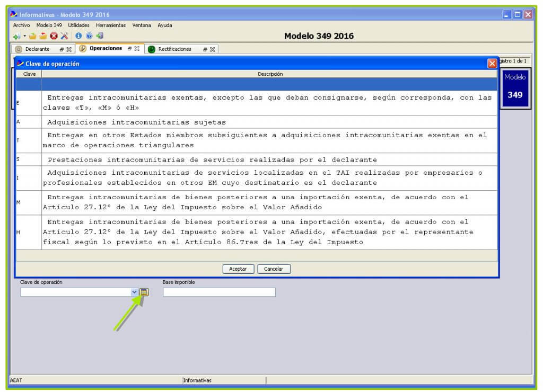Image resolution: width=543 pixels, height=392 pixels.
Task: Select the blank highlighted first row
Action: click(257, 84)
